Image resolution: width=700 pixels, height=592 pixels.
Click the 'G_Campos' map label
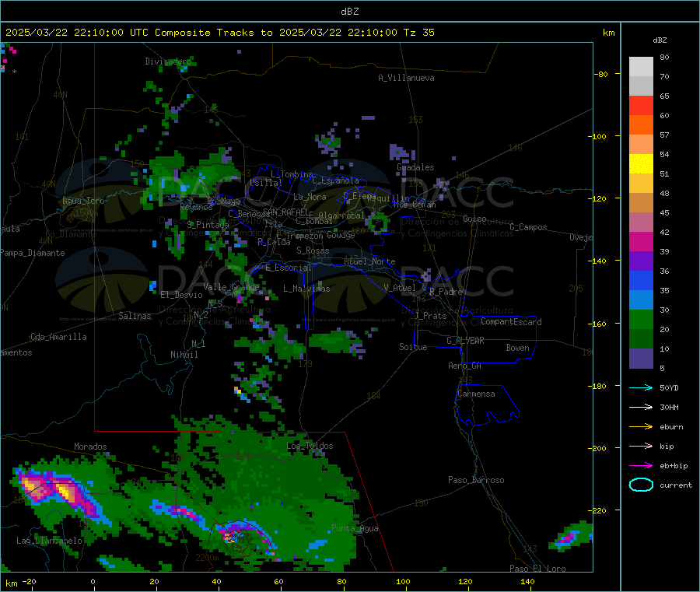point(528,227)
